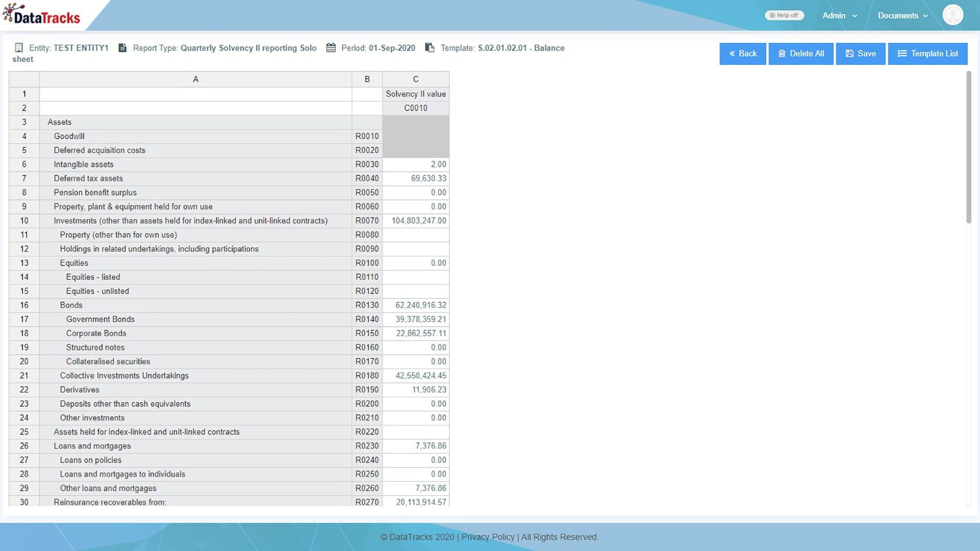Click 'Structured notes' label
Screen dimensions: 980x551
[95, 347]
